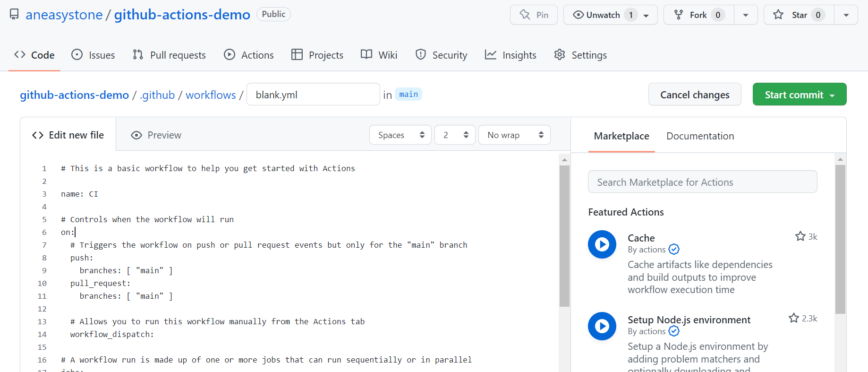Screen dimensions: 868x372
Task: Navigate to workflows breadcrumb folder
Action: (x=211, y=95)
